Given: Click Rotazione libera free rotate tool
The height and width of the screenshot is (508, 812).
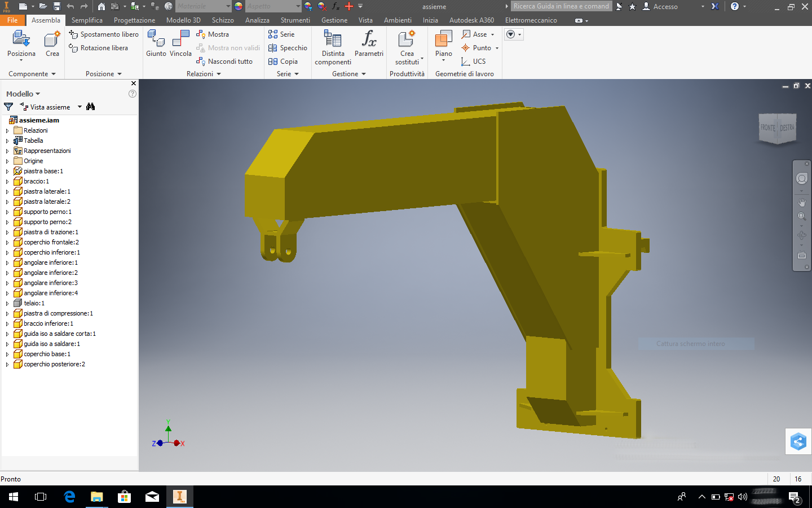Looking at the screenshot, I should pyautogui.click(x=98, y=48).
